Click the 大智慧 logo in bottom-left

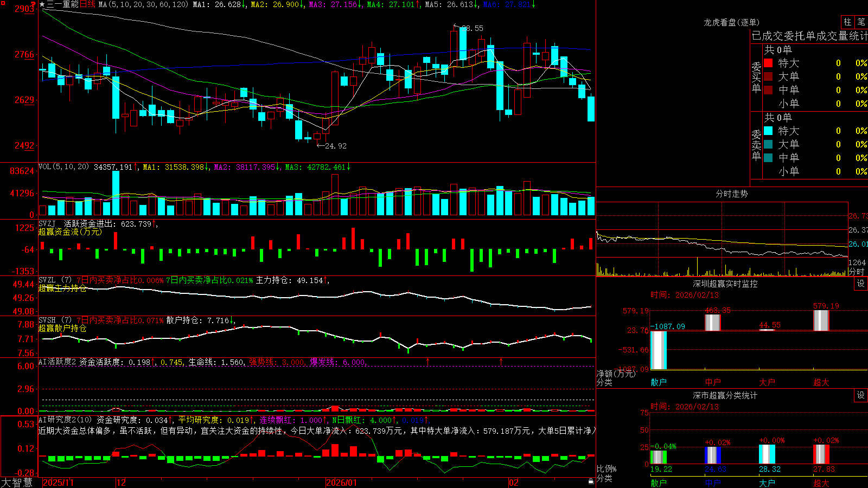17,482
